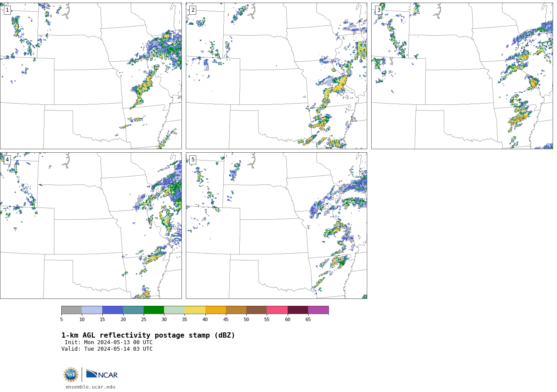557x392 pixels.
Task: Click the Valid: Tue 2024-05-14 03 UTC text
Action: (x=107, y=349)
